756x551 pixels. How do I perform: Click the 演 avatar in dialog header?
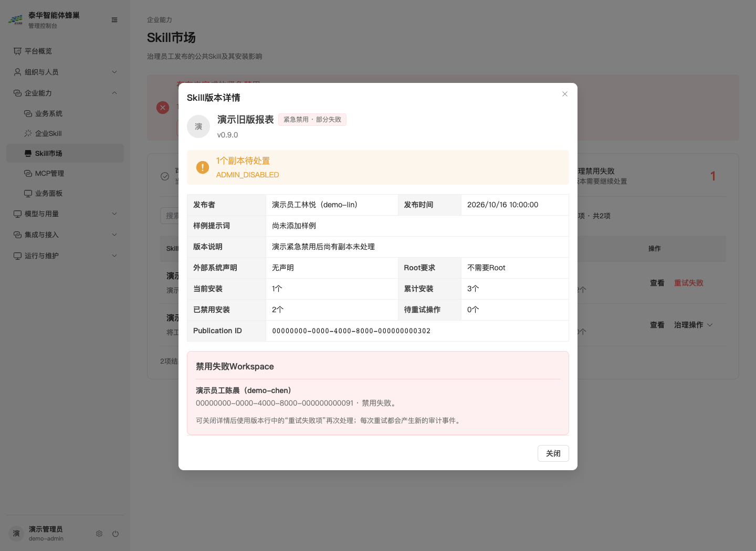198,126
